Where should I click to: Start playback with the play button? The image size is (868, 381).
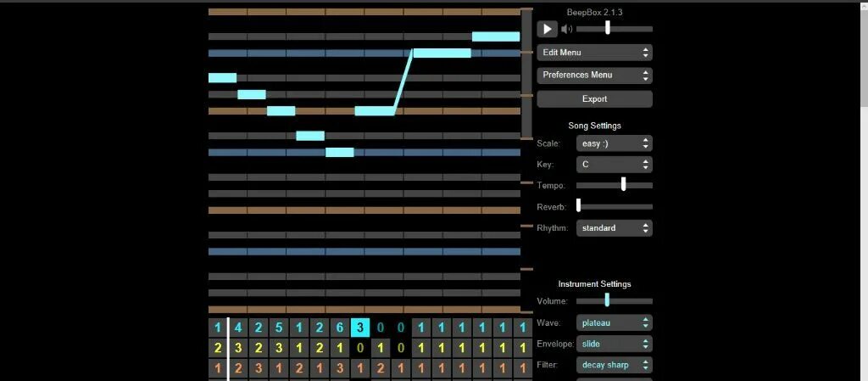point(547,29)
